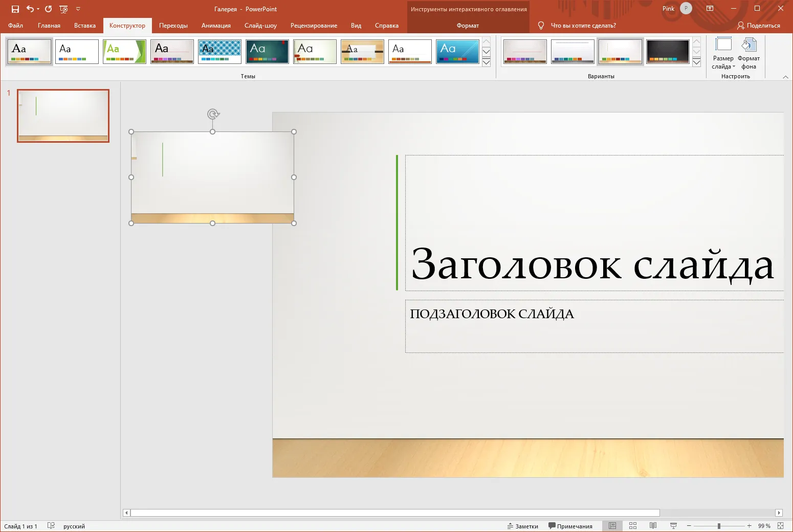The image size is (793, 532).
Task: Start slideshow from beginning icon in title bar
Action: [x=63, y=9]
